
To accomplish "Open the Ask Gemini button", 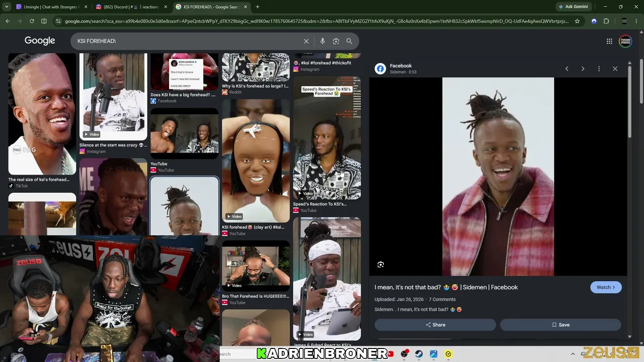I will (x=573, y=7).
